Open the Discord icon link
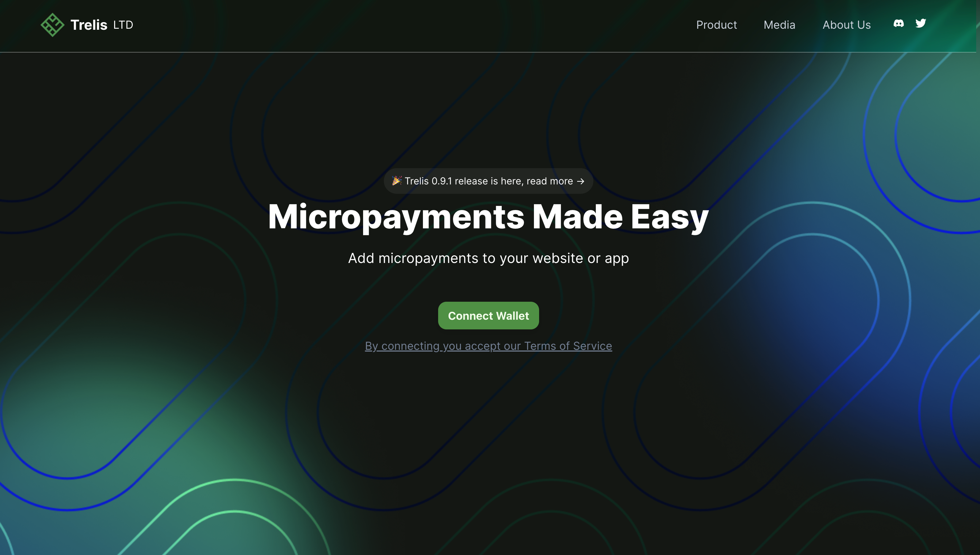 (x=898, y=24)
